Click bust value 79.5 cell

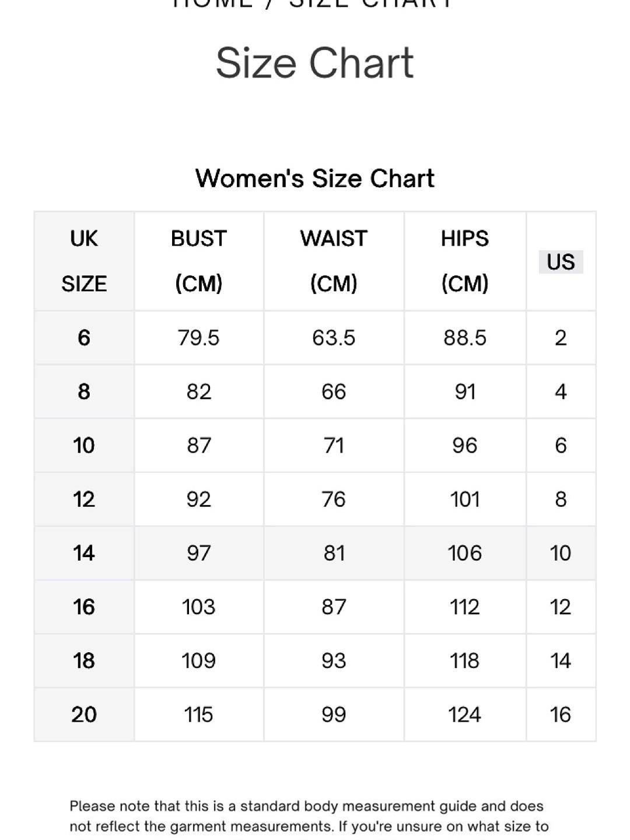pos(199,338)
